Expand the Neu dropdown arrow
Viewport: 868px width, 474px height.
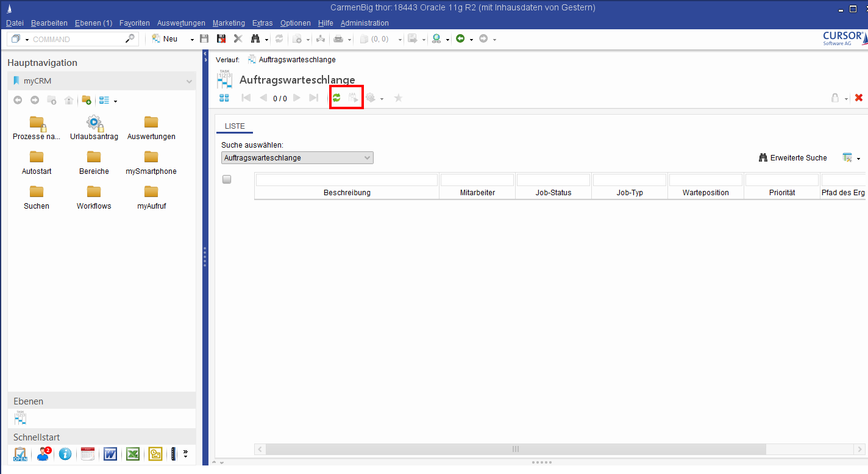[x=192, y=39]
